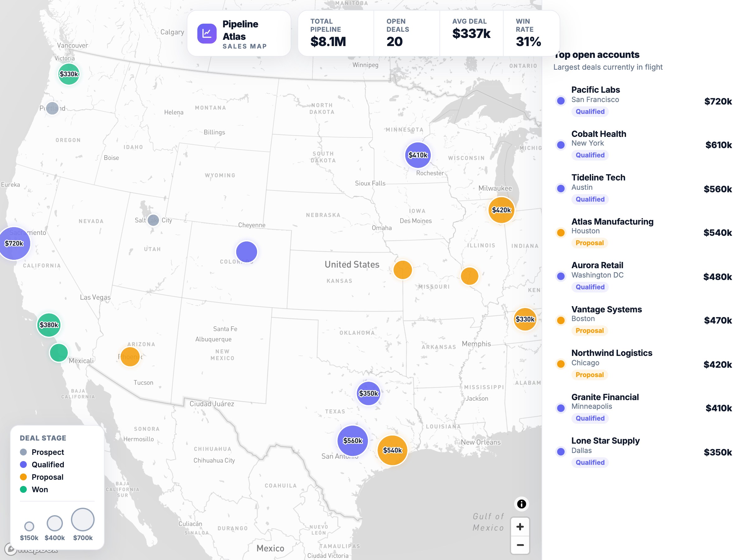Click the Qualified stage legend entry
747x560 pixels.
pos(42,464)
